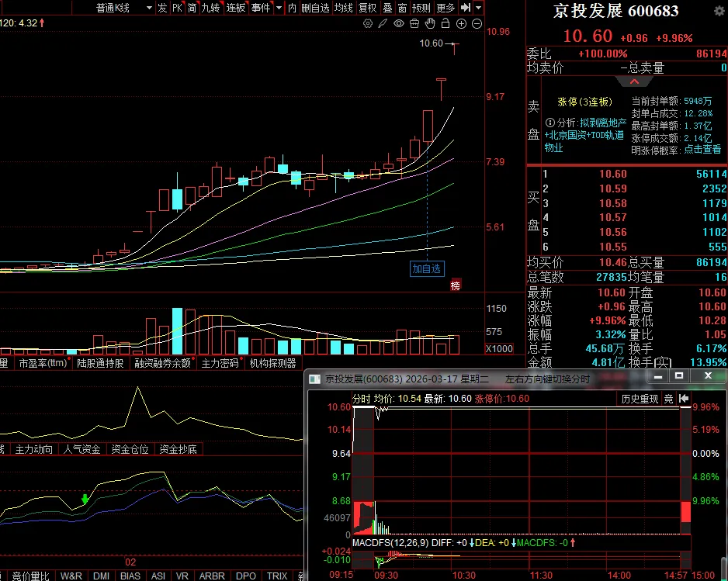Zoom in with the plus circle icon
Viewport: 728px width, 581px height.
click(461, 24)
